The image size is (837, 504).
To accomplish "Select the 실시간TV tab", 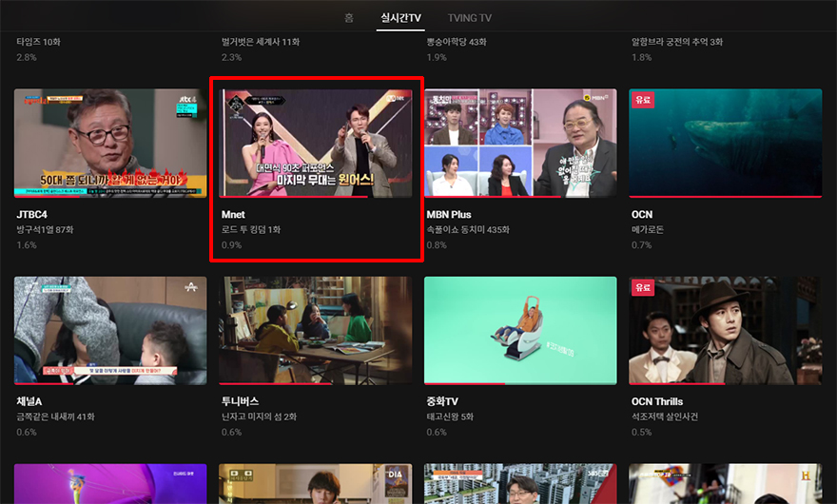I will pos(400,18).
